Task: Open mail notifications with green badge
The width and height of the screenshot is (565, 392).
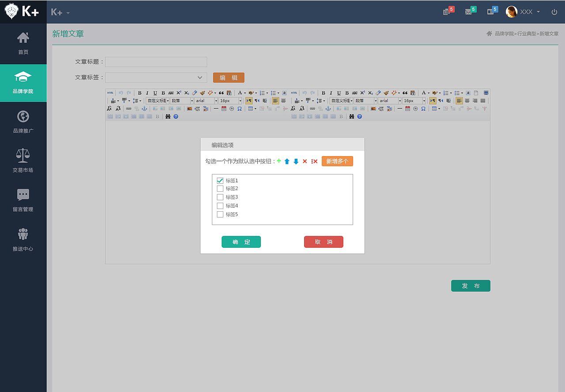Action: click(x=470, y=11)
